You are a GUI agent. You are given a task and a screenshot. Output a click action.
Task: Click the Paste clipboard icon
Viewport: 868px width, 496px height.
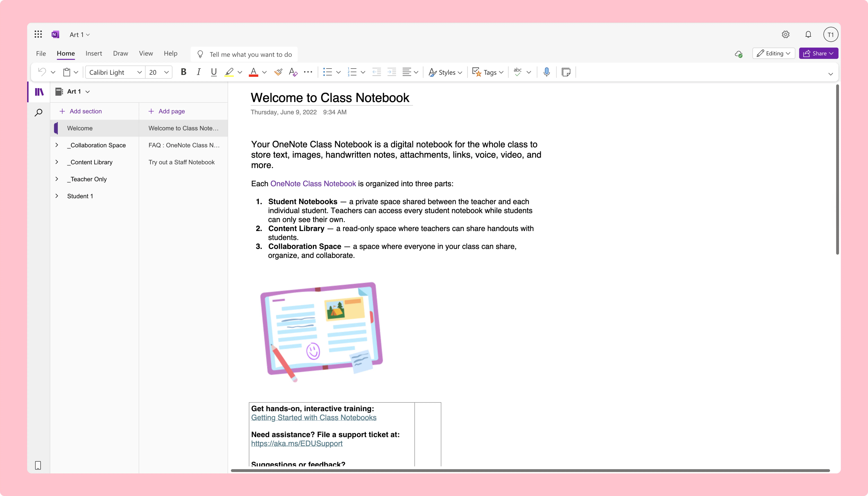67,72
